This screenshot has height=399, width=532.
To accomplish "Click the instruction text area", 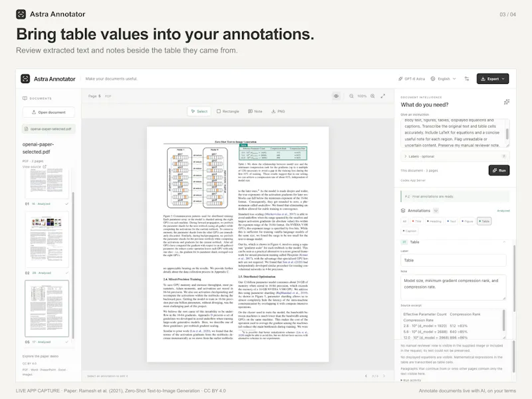I will click(453, 132).
